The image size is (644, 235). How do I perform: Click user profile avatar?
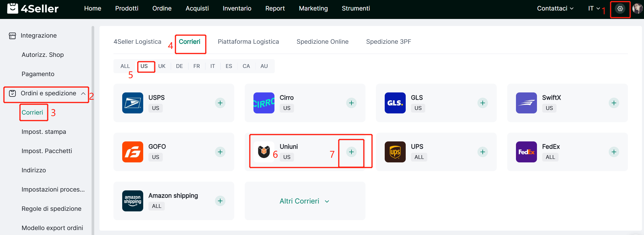[638, 9]
